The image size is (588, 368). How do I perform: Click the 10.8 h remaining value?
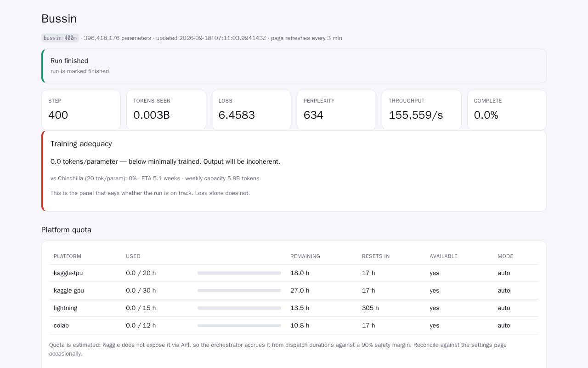pyautogui.click(x=300, y=326)
